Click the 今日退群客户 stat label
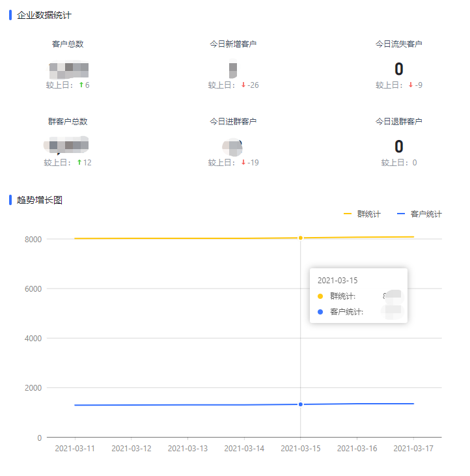The image size is (470, 476). [398, 121]
